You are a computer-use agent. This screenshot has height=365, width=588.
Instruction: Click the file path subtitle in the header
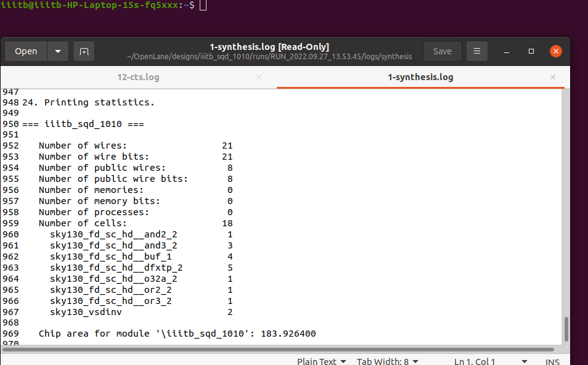[269, 57]
